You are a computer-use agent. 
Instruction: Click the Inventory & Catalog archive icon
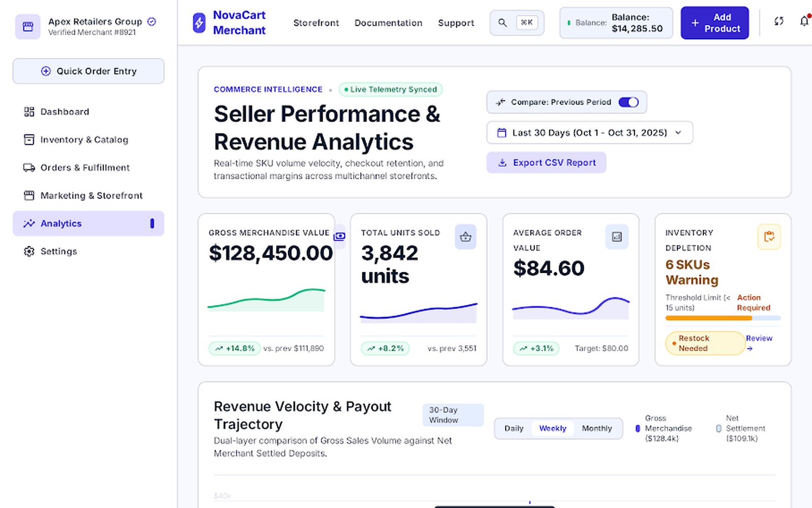click(29, 140)
